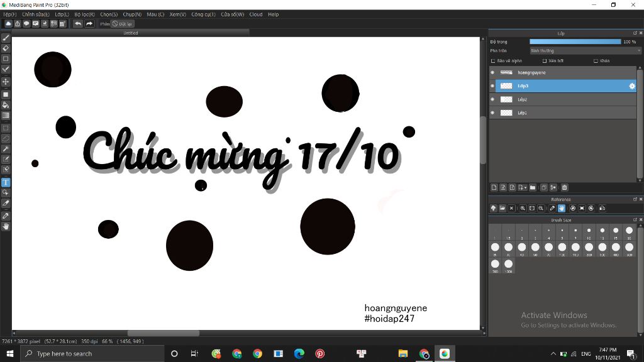Select the hoangnguyene text layer

tap(563, 73)
